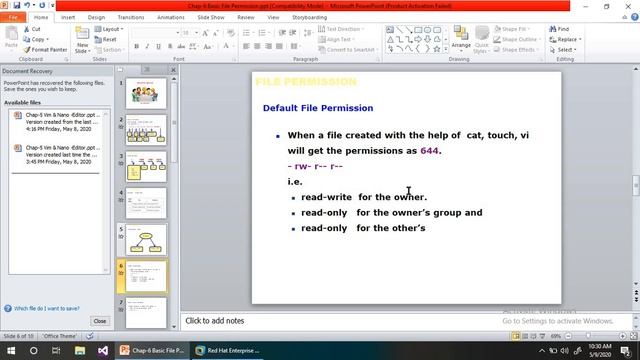Expand the Copy dropdown arrow
The height and width of the screenshot is (360, 640).
click(48, 40)
